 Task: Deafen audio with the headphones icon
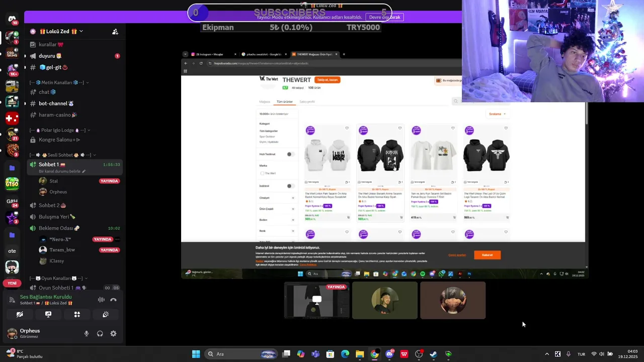click(100, 333)
